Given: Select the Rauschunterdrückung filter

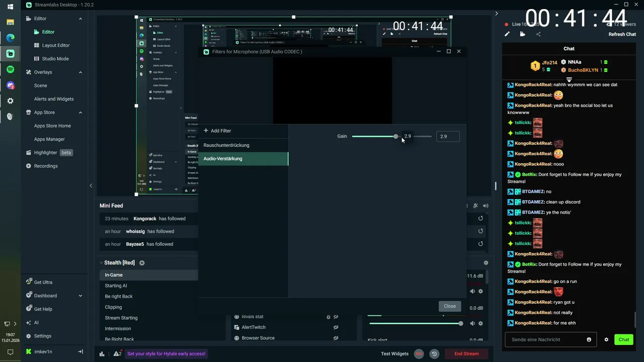Looking at the screenshot, I should pos(243,145).
